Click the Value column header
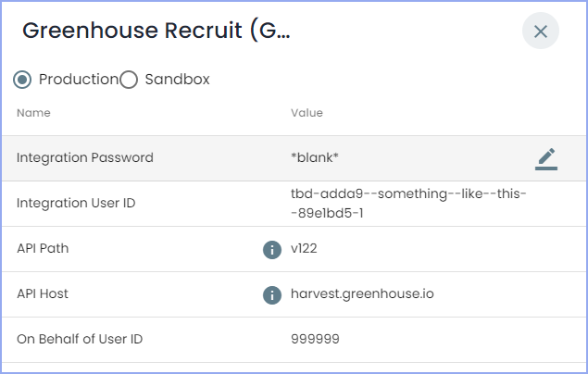The width and height of the screenshot is (588, 374). tap(307, 113)
